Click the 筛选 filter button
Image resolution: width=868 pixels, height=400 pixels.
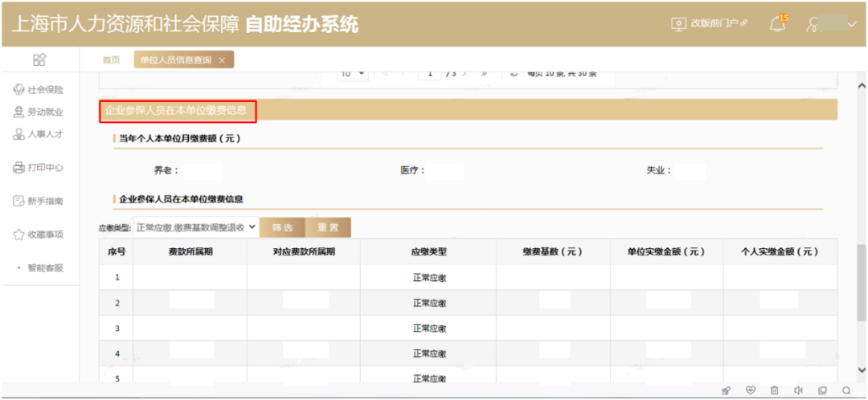[x=281, y=227]
